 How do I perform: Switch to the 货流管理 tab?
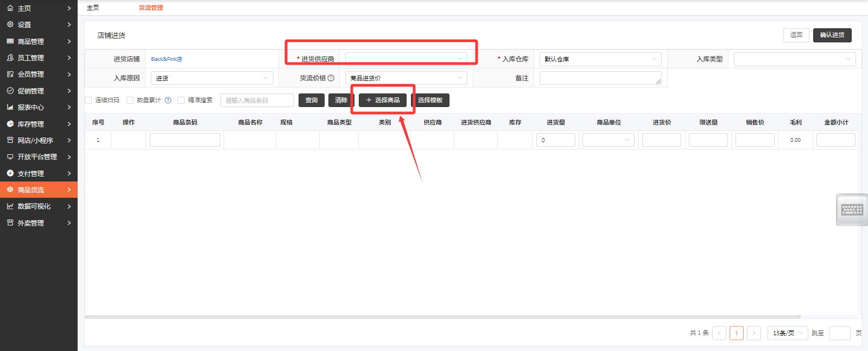tap(151, 8)
